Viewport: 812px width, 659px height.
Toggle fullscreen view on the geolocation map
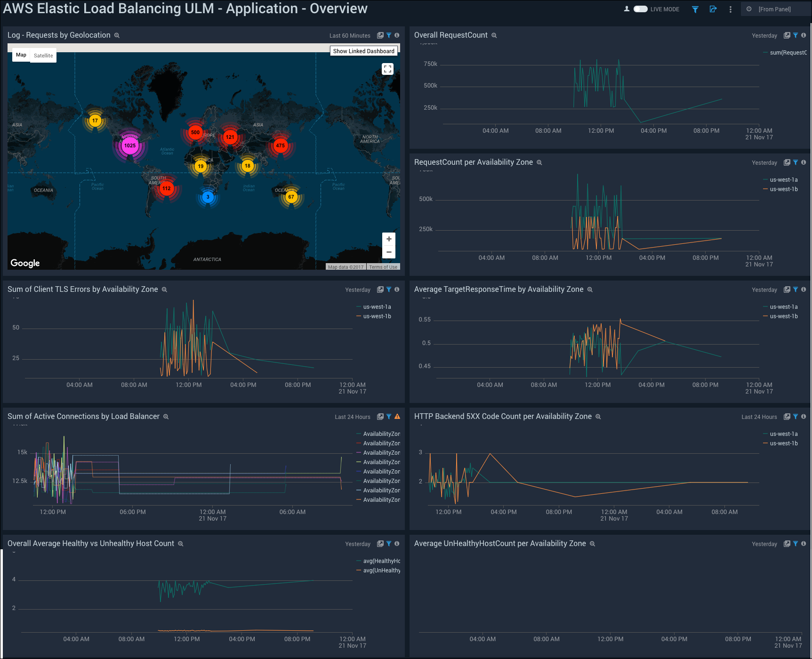[387, 69]
